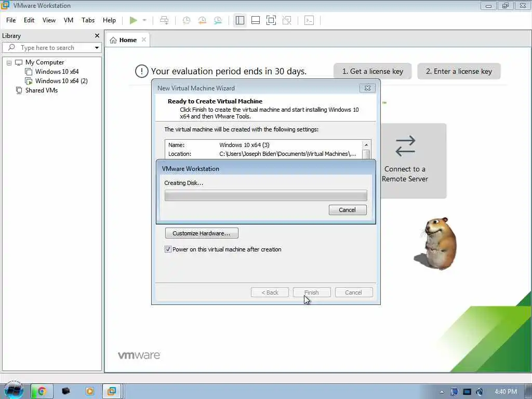Click the wizard Back button
The height and width of the screenshot is (399, 532).
[270, 292]
